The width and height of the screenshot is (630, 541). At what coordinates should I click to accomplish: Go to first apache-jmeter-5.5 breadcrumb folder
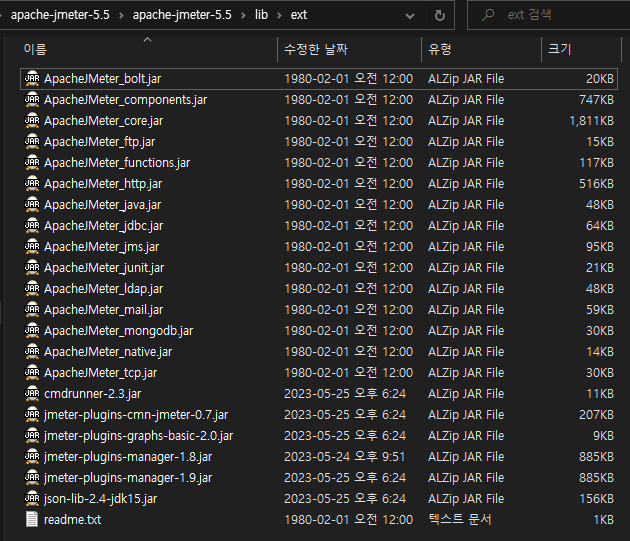tap(60, 15)
